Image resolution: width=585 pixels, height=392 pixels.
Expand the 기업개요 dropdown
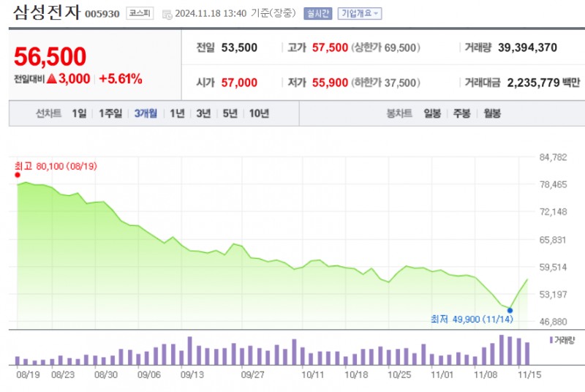tap(360, 13)
